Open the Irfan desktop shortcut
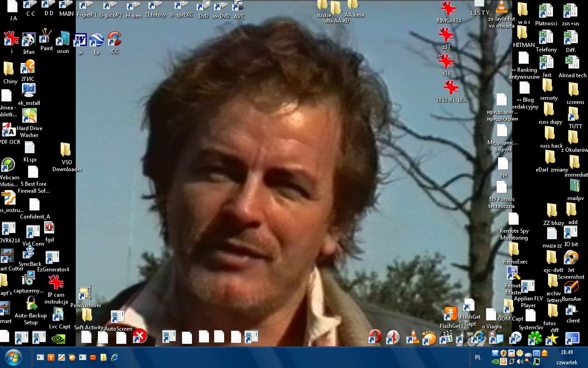 (28, 40)
